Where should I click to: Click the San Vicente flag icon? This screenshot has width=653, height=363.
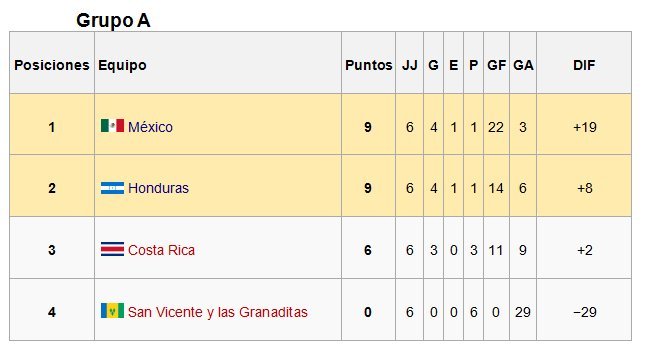112,311
